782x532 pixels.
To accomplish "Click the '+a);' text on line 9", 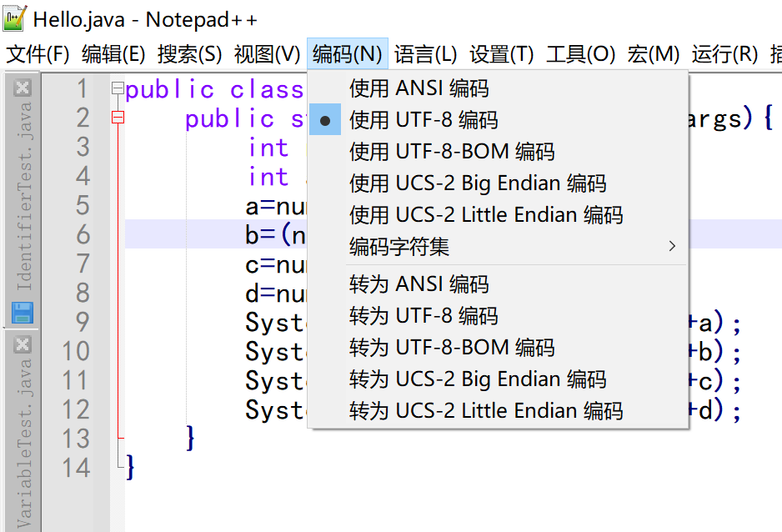I will tap(715, 323).
